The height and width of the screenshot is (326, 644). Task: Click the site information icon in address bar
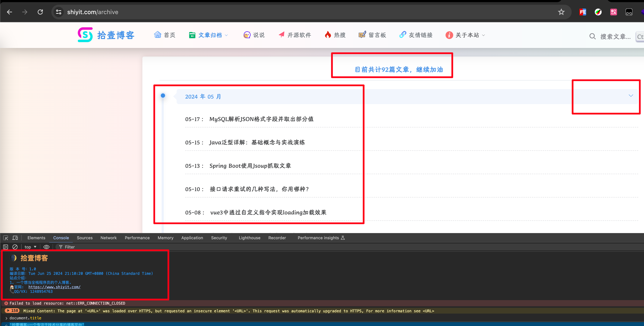[x=58, y=12]
